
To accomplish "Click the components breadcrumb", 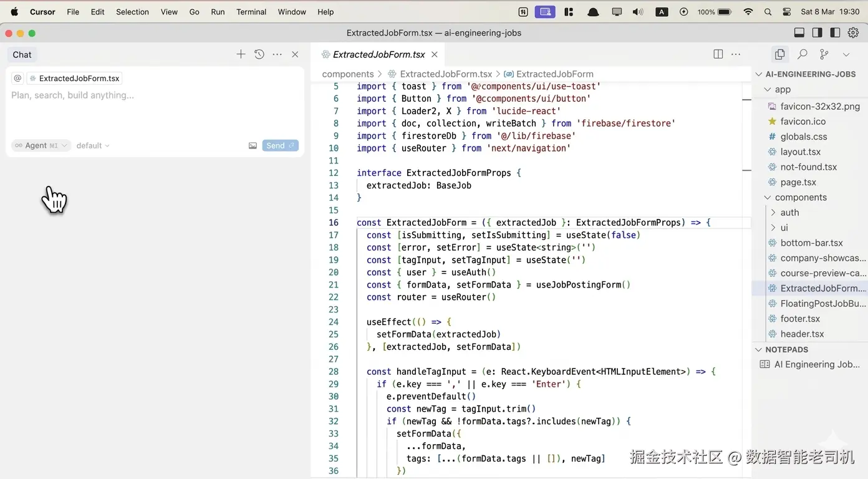I will tap(347, 74).
